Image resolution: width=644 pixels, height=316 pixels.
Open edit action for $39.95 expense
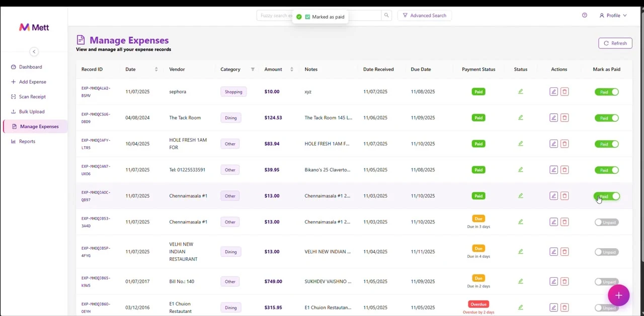tap(553, 170)
